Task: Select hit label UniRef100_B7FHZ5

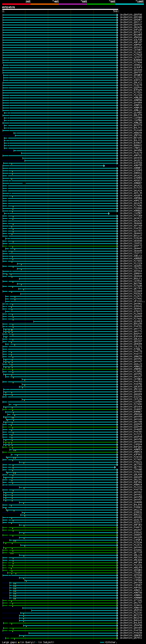Action: (x=131, y=90)
